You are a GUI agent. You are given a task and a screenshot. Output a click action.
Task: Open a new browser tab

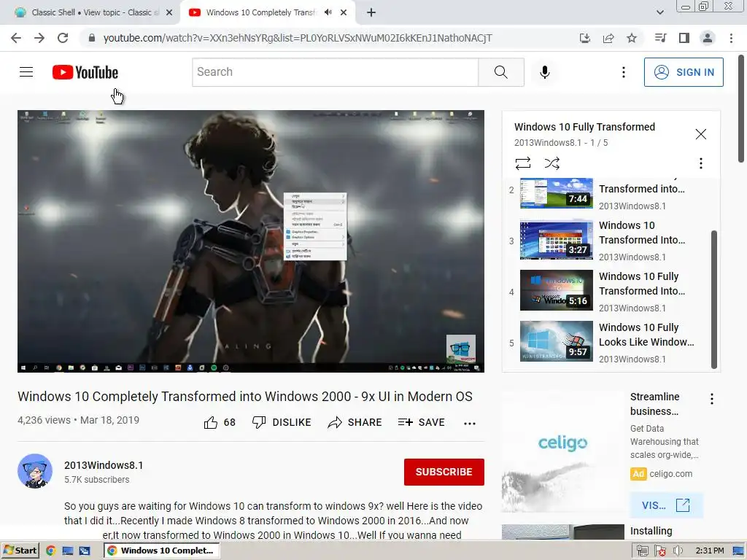click(x=371, y=13)
